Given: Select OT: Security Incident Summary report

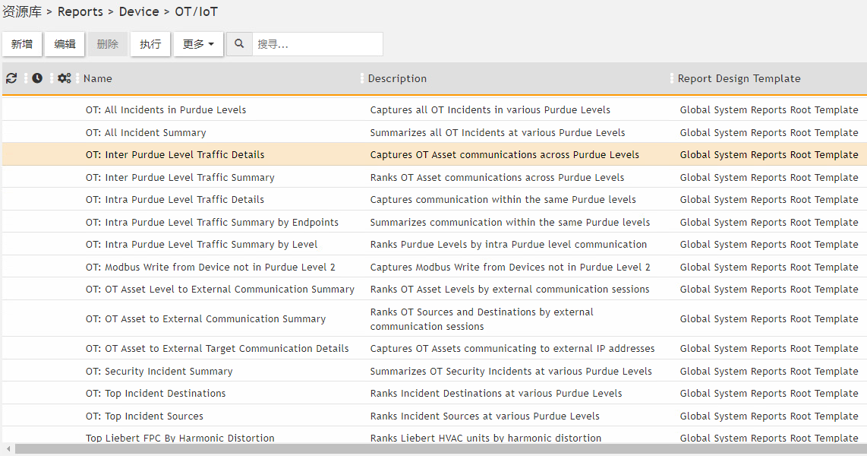Looking at the screenshot, I should [x=159, y=371].
